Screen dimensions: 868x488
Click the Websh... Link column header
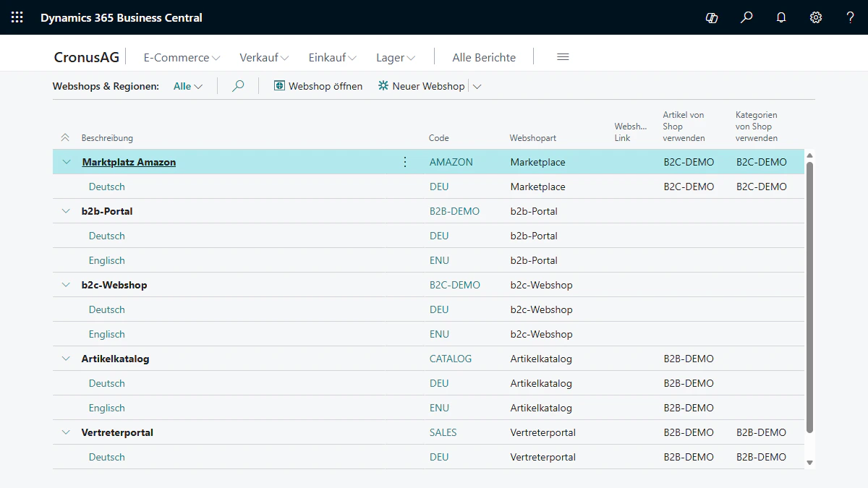click(631, 132)
